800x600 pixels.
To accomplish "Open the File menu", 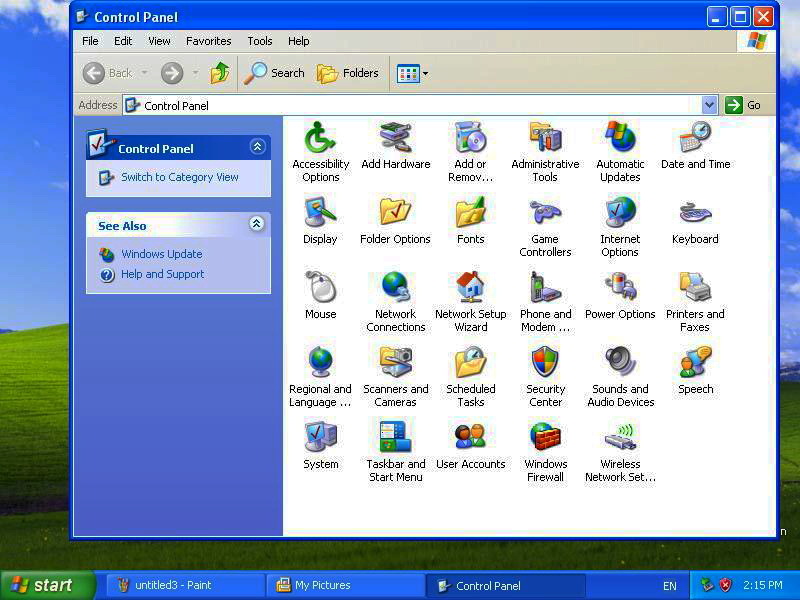I will tap(90, 41).
